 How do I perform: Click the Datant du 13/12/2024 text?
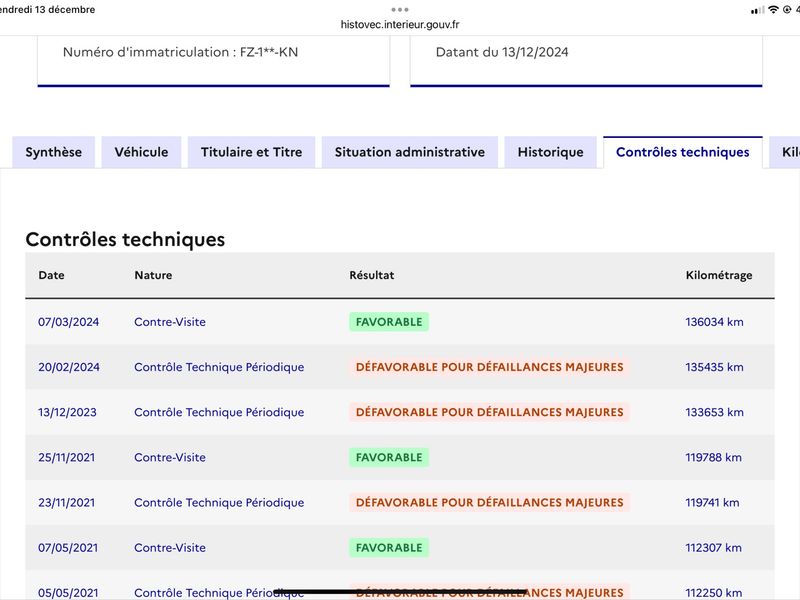click(502, 52)
